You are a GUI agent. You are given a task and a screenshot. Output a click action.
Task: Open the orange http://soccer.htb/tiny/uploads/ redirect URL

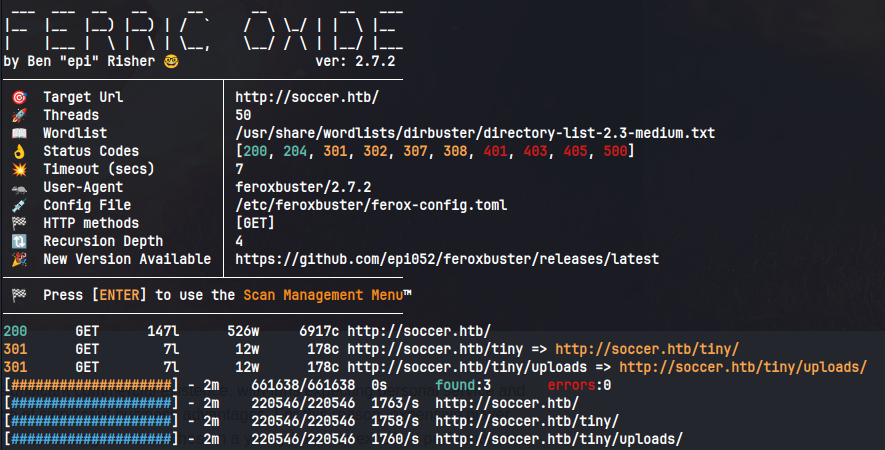743,367
